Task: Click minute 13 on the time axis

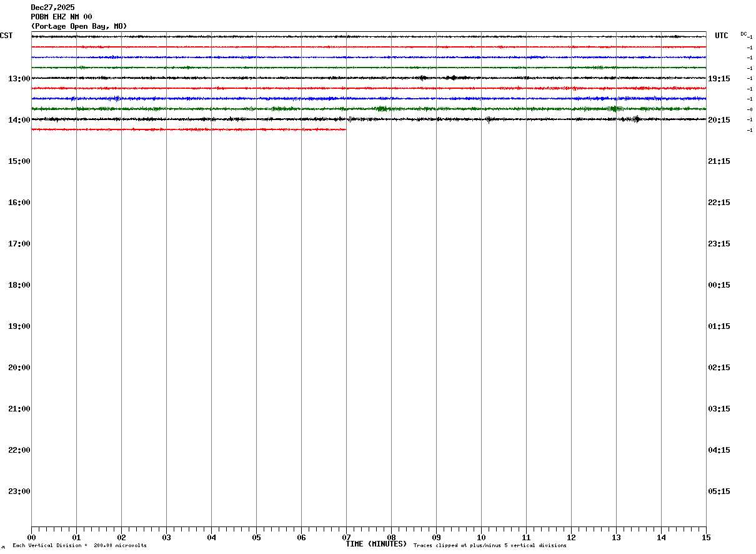Action: [x=616, y=537]
